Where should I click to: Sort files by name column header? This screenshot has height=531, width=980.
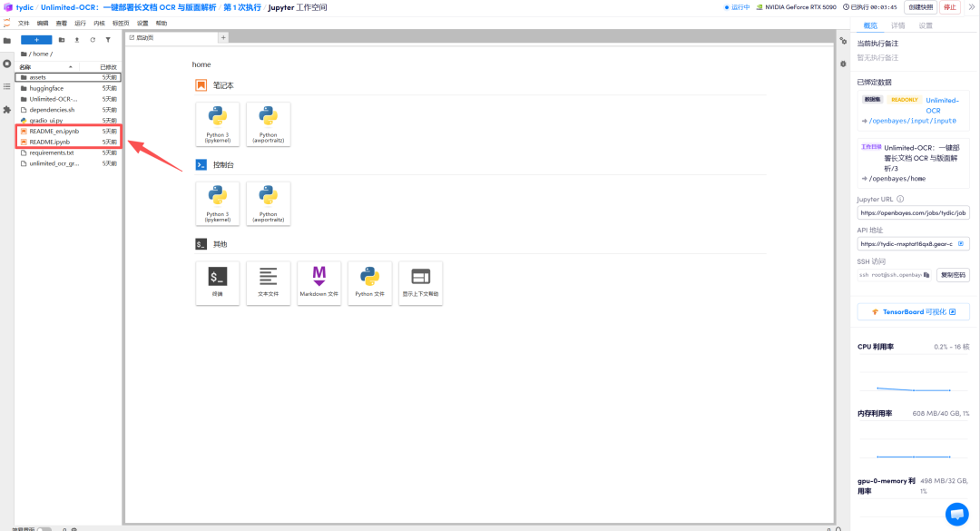pyautogui.click(x=45, y=67)
